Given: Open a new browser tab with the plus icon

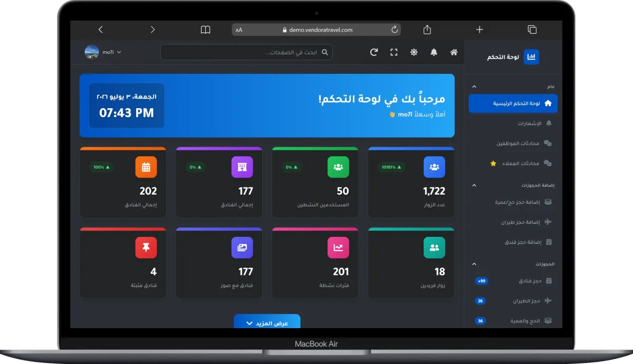Looking at the screenshot, I should click(x=479, y=30).
